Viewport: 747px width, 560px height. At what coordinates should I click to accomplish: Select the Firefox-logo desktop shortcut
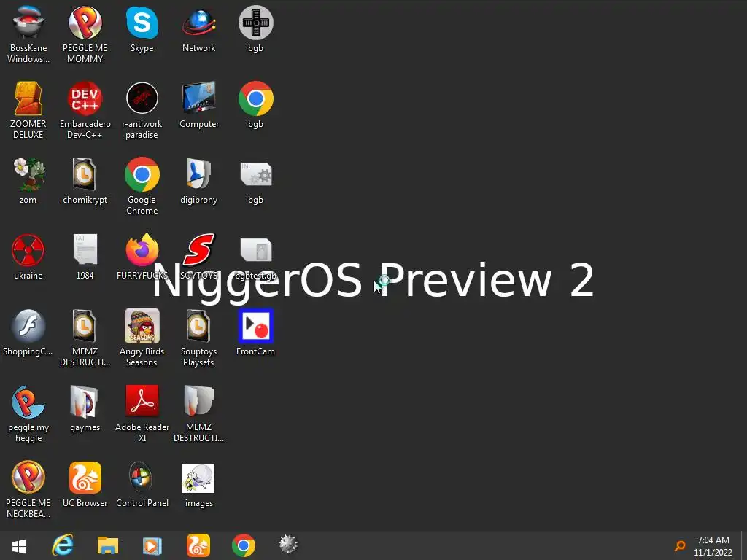[142, 257]
